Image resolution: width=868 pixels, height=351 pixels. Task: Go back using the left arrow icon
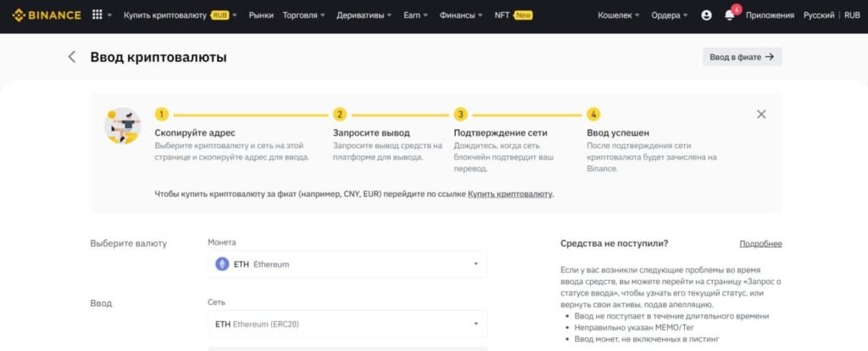coord(72,57)
